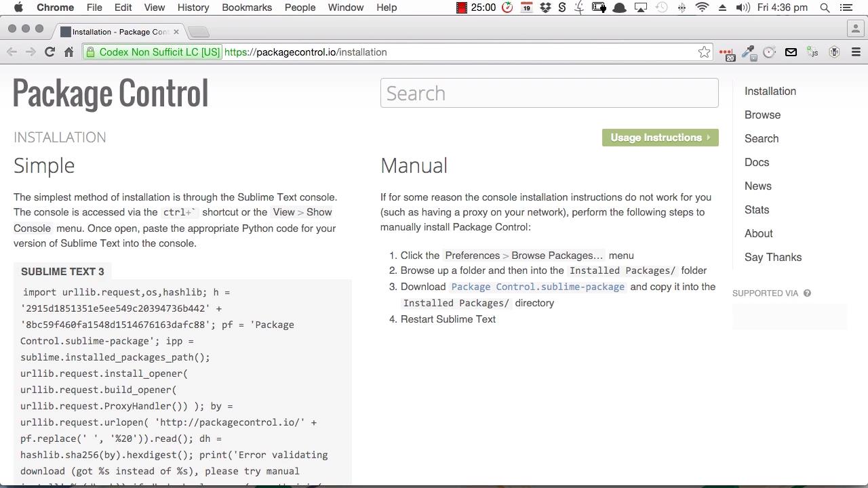Screen dimensions: 868x488
Task: Open the Wi-Fi status menu
Action: coord(703,7)
